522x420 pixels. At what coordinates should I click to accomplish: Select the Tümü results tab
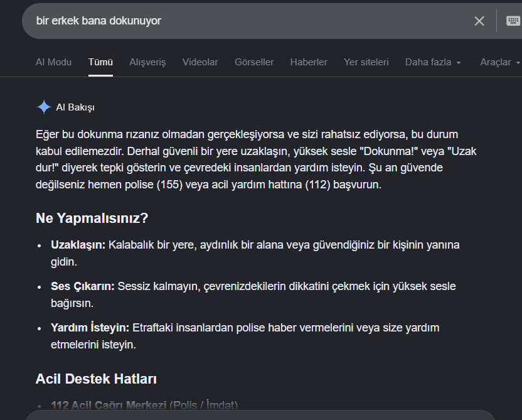100,62
